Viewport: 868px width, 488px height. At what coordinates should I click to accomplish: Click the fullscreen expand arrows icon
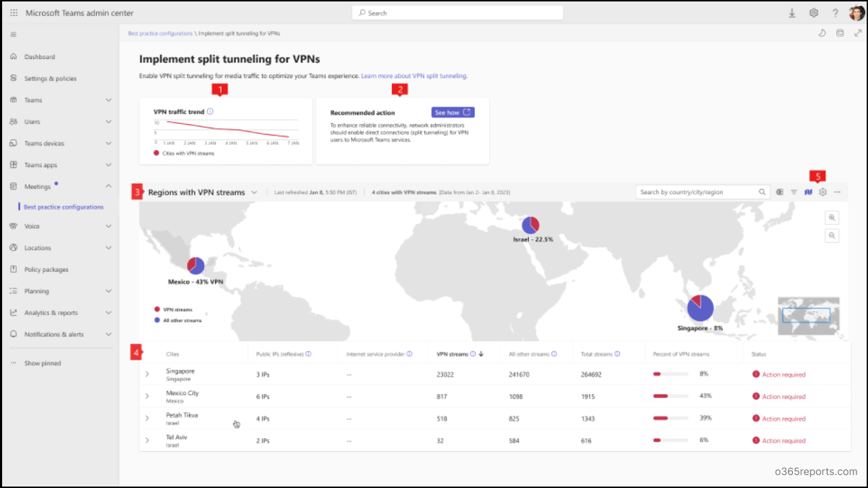pyautogui.click(x=857, y=33)
